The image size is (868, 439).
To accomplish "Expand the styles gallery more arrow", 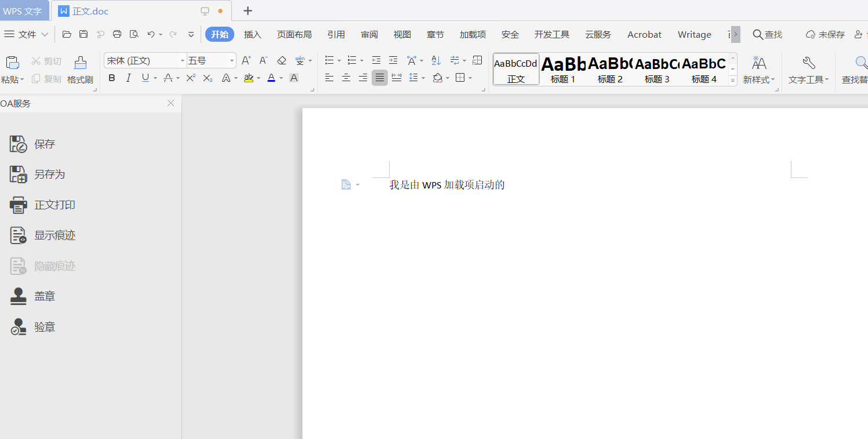I will (x=733, y=80).
